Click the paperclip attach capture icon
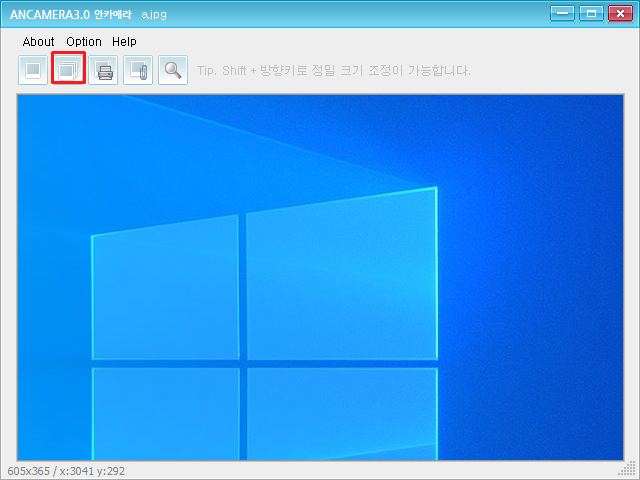The height and width of the screenshot is (480, 640). pos(138,70)
